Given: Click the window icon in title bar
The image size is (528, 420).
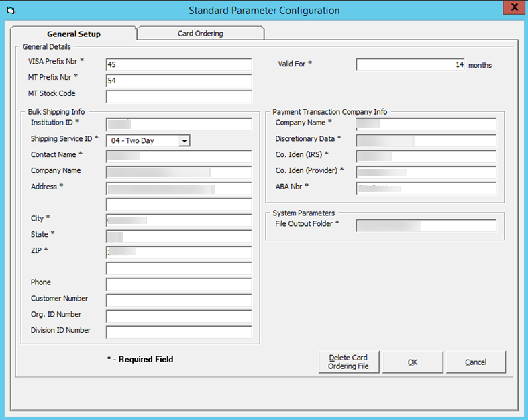Looking at the screenshot, I should (11, 11).
